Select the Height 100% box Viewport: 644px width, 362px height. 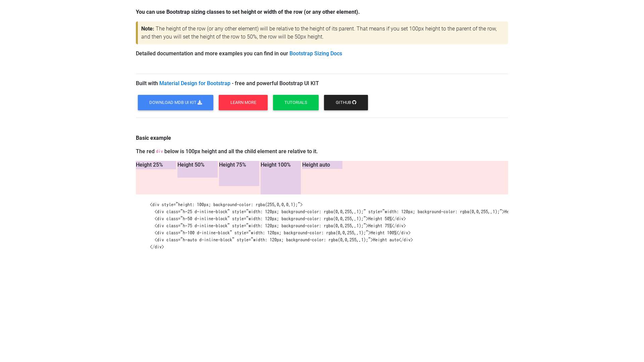point(281,178)
